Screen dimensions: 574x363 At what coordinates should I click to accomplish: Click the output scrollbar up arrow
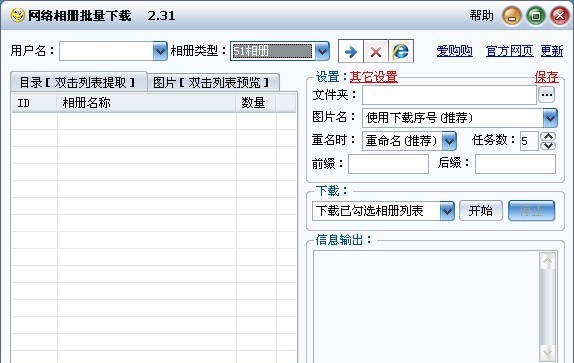(x=547, y=261)
